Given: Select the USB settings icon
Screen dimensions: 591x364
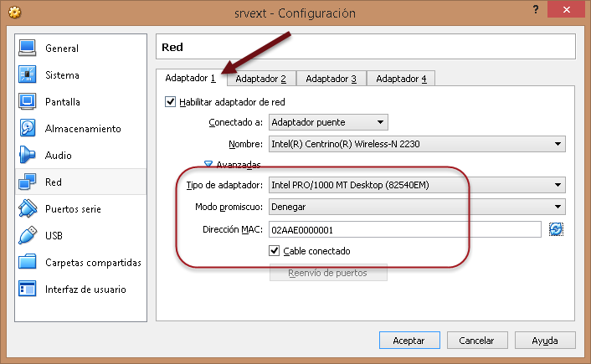Looking at the screenshot, I should click(28, 236).
